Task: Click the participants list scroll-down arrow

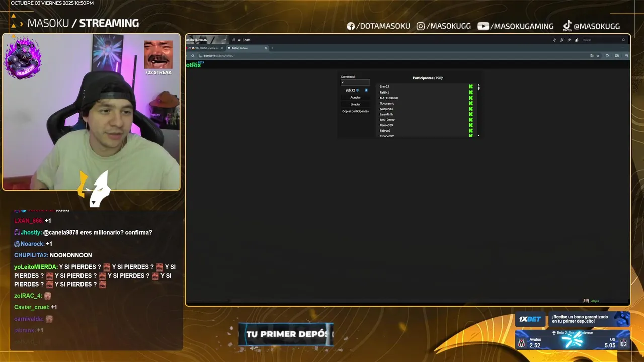Action: [478, 135]
